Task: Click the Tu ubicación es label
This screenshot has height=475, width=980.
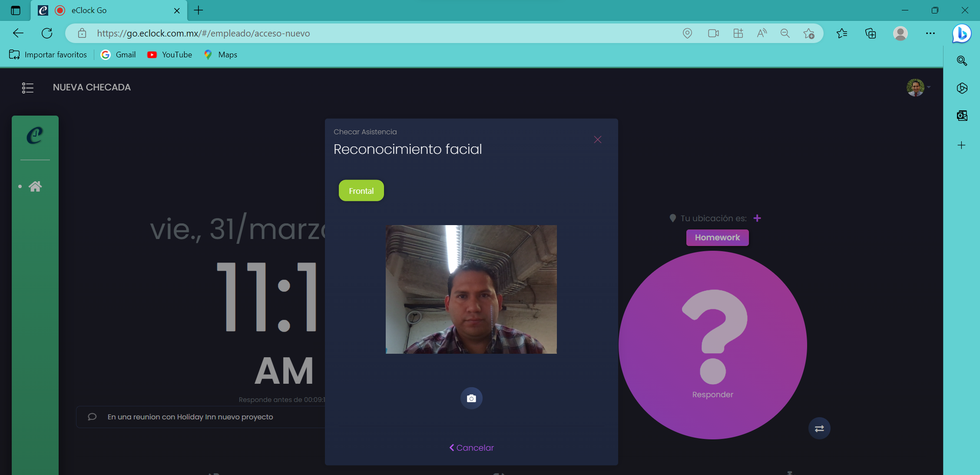Action: pos(713,218)
